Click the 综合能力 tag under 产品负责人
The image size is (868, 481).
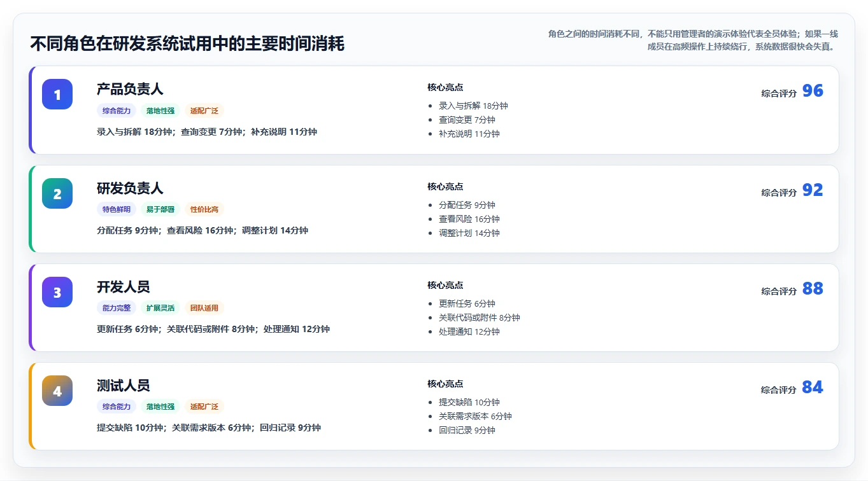coord(117,111)
